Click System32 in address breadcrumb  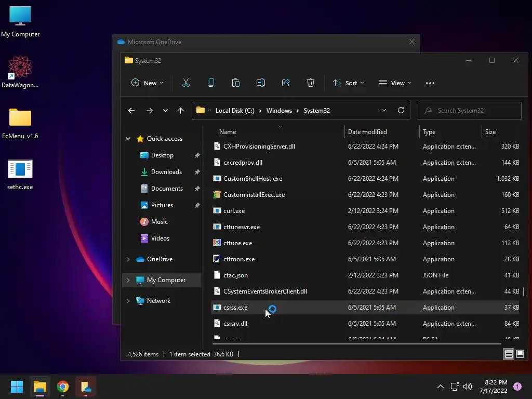pyautogui.click(x=316, y=111)
